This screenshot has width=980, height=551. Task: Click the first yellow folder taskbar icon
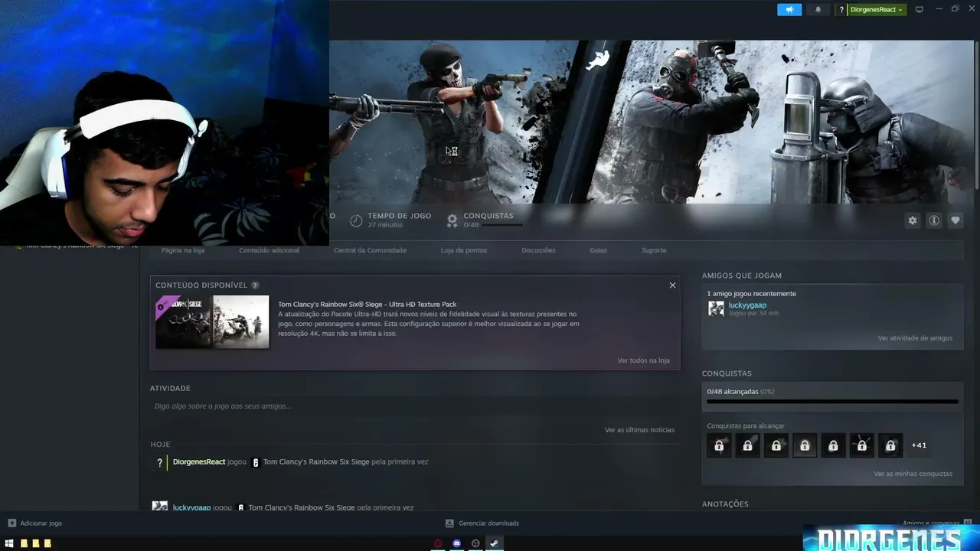click(24, 543)
